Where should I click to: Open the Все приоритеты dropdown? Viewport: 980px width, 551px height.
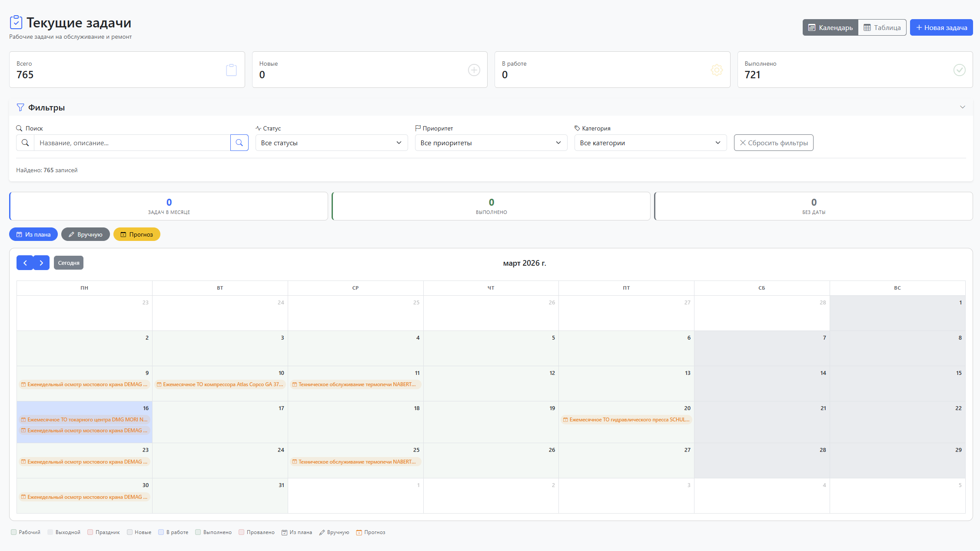pyautogui.click(x=491, y=143)
